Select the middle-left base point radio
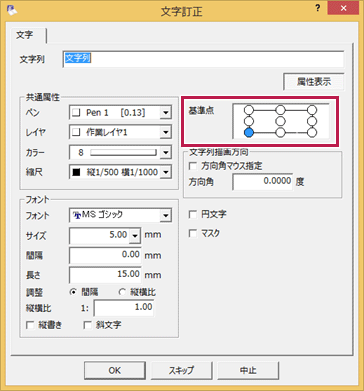Viewport: 364px width, 391px height. click(x=249, y=120)
